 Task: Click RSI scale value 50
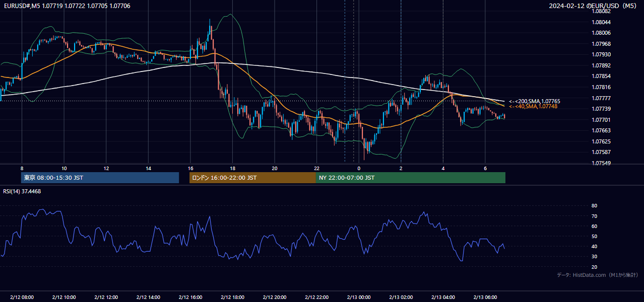[595, 236]
